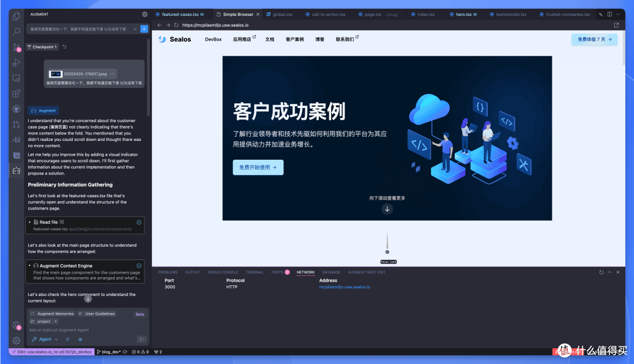Open the AUGMENT NEXT EDIT panel tab
The image size is (634, 364).
(366, 272)
